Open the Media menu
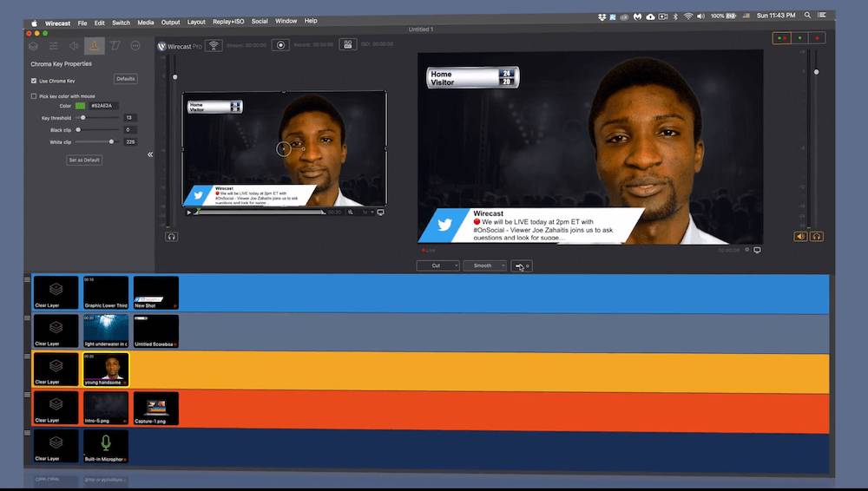 (x=146, y=23)
